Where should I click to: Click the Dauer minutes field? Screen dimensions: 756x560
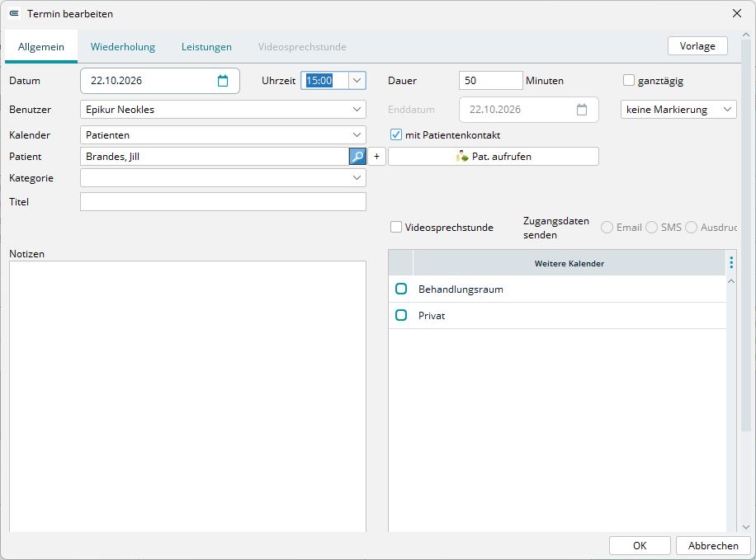pos(490,81)
